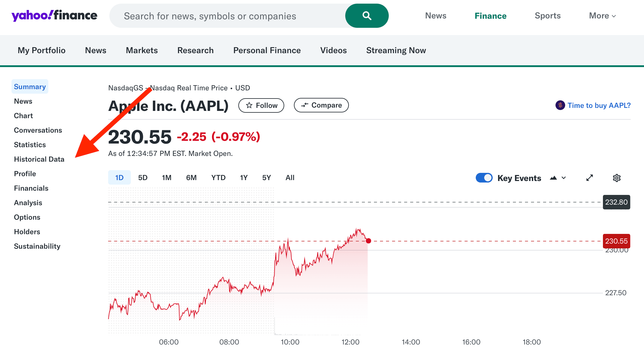This screenshot has height=359, width=644.
Task: Click the 08:00 time axis label
Action: 229,342
